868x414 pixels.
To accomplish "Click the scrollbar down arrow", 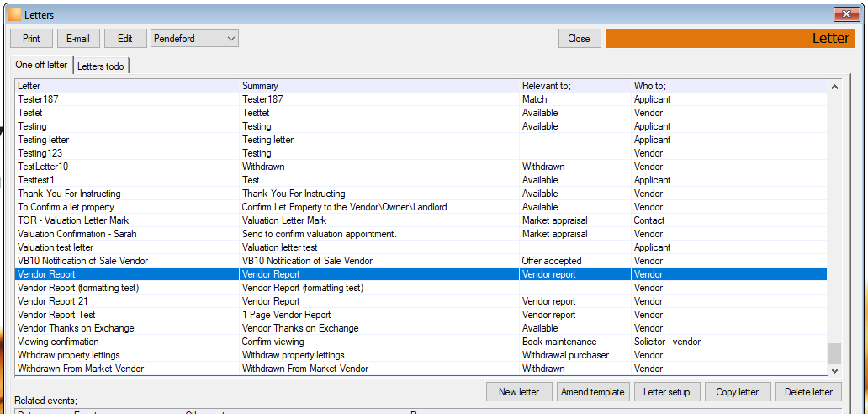I will tap(835, 370).
